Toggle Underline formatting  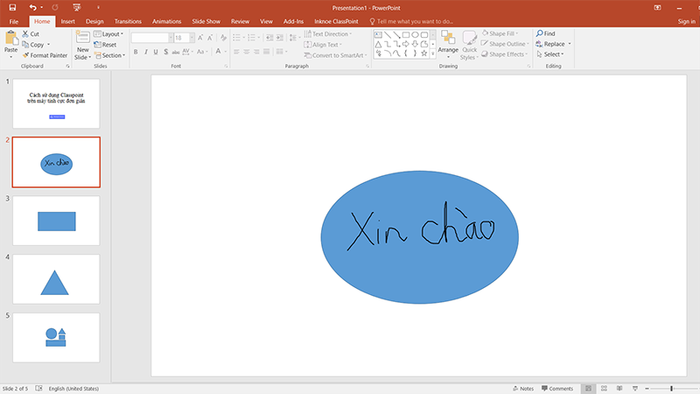[156, 52]
